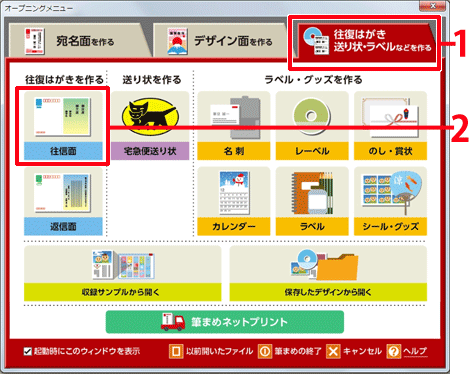Click the black cat 宅急便送り状 icon
Screen dimensions: 470x374
[150, 117]
